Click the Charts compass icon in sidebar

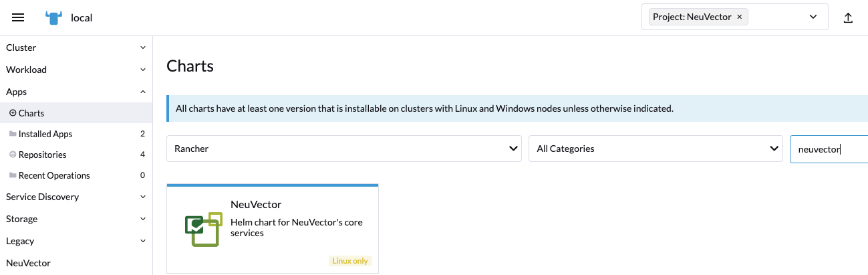point(13,113)
